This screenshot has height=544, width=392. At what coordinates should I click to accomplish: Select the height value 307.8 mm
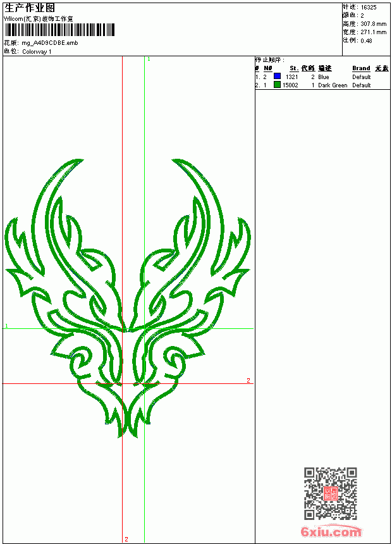(373, 24)
